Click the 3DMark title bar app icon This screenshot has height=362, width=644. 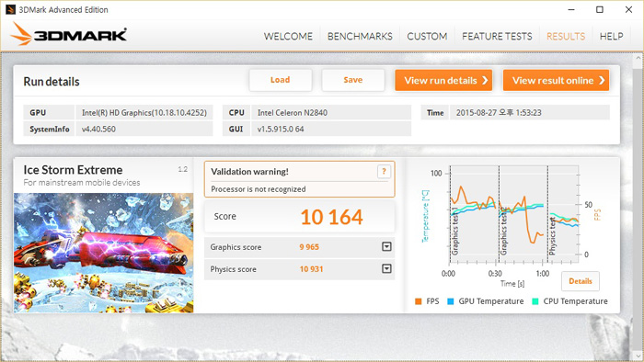coord(10,10)
